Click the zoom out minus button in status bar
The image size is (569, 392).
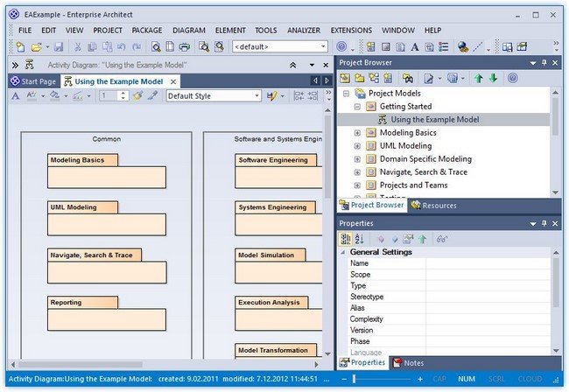[344, 379]
